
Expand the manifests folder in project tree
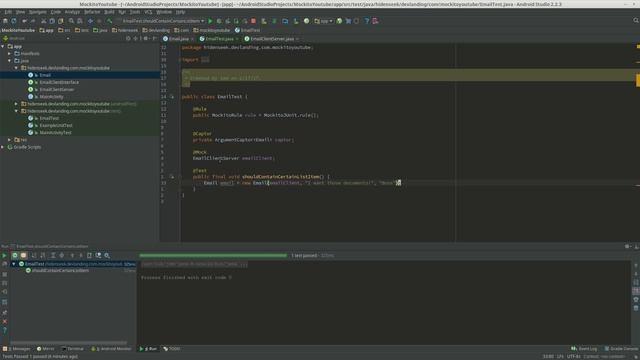pos(10,53)
